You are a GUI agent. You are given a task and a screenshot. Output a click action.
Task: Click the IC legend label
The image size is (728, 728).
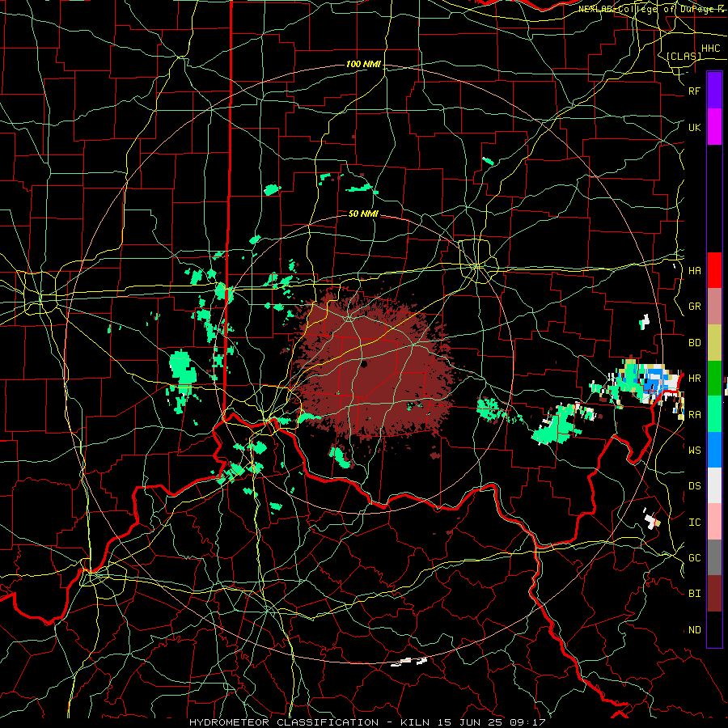click(694, 523)
